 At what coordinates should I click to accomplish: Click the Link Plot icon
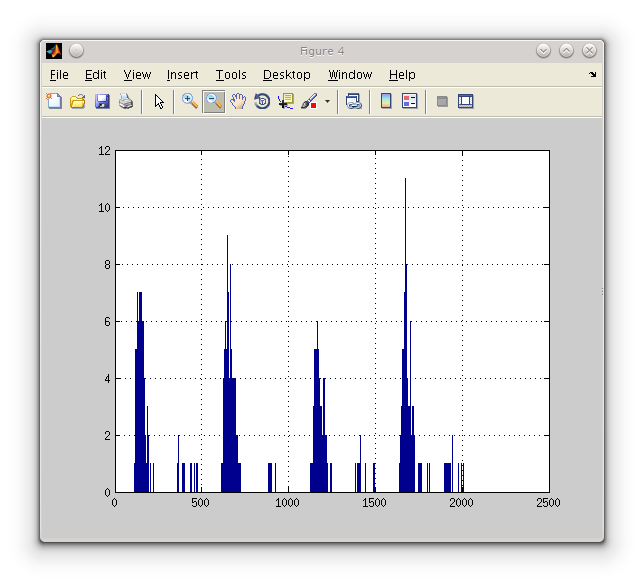(353, 101)
